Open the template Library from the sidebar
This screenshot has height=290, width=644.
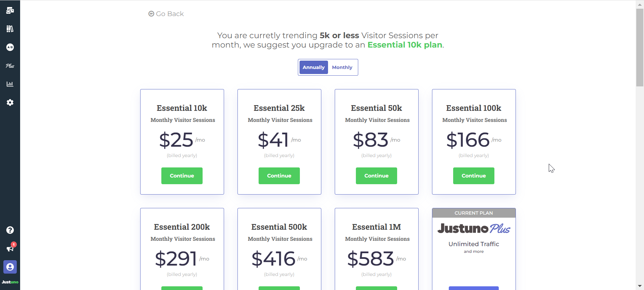10,29
